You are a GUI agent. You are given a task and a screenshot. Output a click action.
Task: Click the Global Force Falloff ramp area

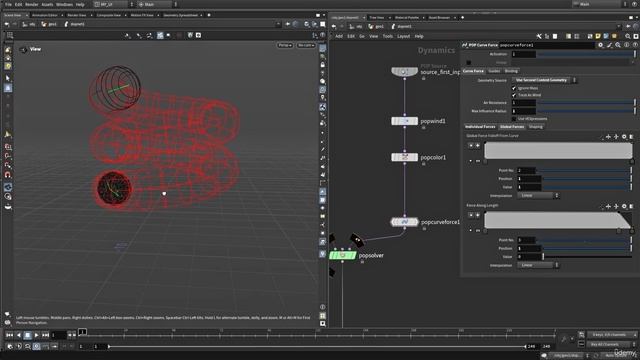click(558, 151)
